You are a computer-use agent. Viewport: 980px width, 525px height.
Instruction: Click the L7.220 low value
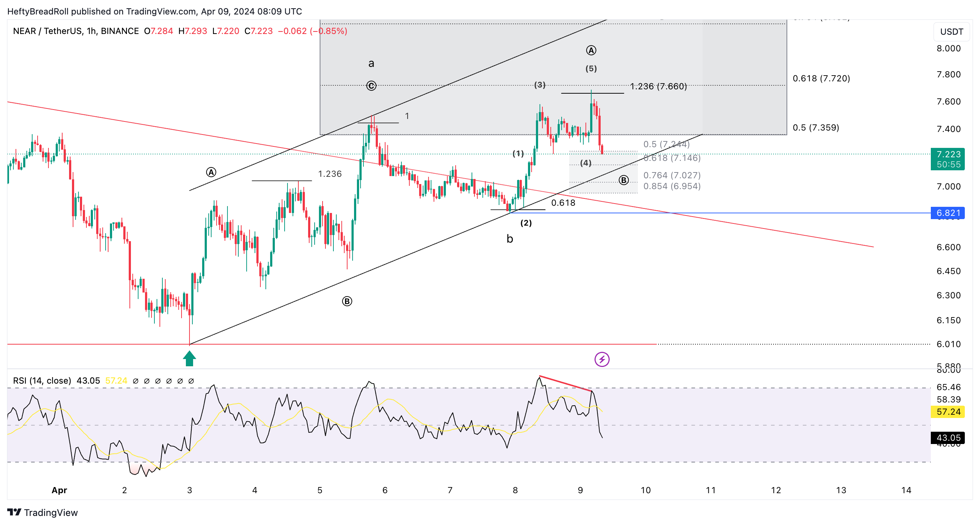[226, 31]
